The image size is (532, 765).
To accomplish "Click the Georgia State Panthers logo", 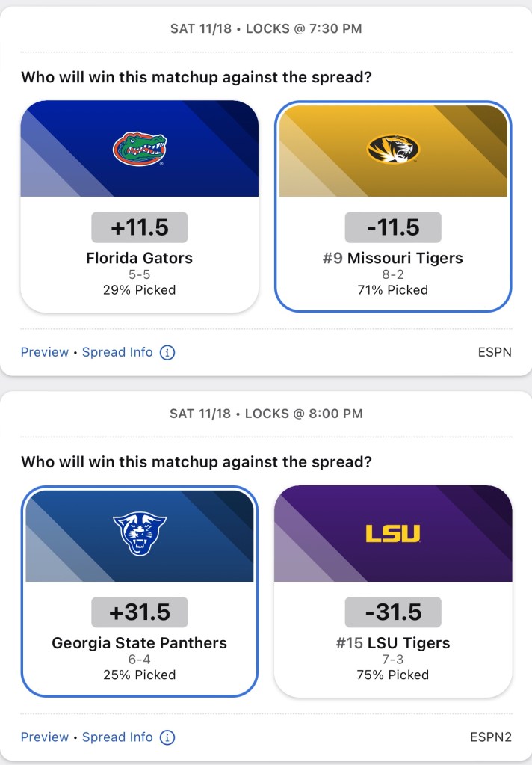I will click(140, 534).
